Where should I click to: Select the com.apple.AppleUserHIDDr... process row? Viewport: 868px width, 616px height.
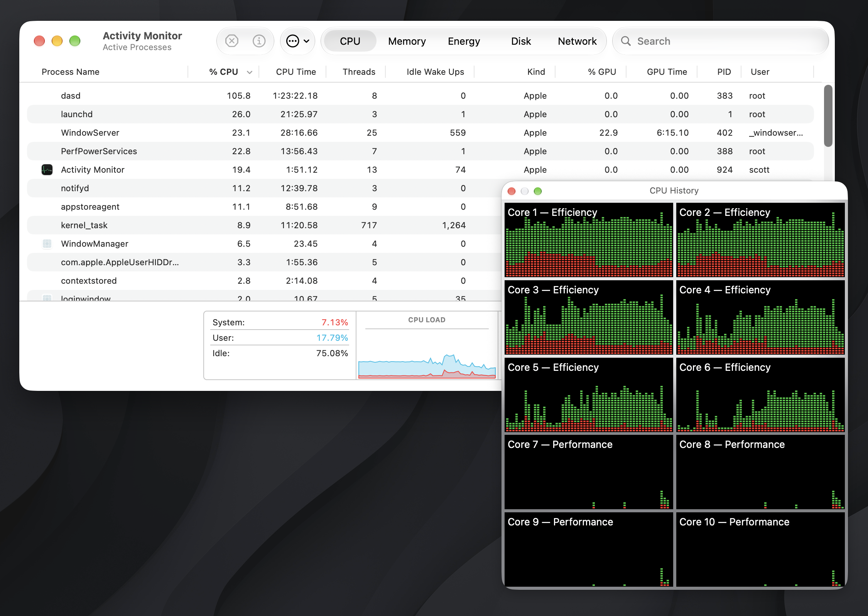pos(264,262)
